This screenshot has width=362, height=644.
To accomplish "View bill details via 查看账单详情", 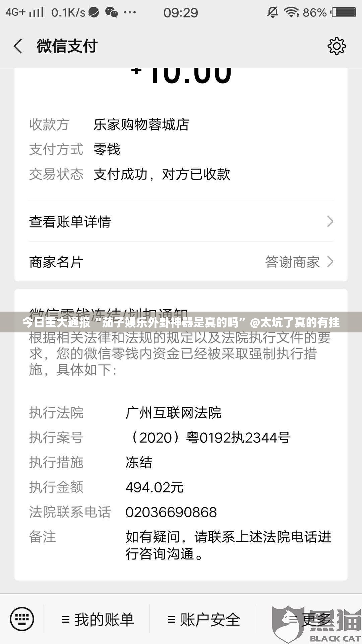I will [x=181, y=221].
